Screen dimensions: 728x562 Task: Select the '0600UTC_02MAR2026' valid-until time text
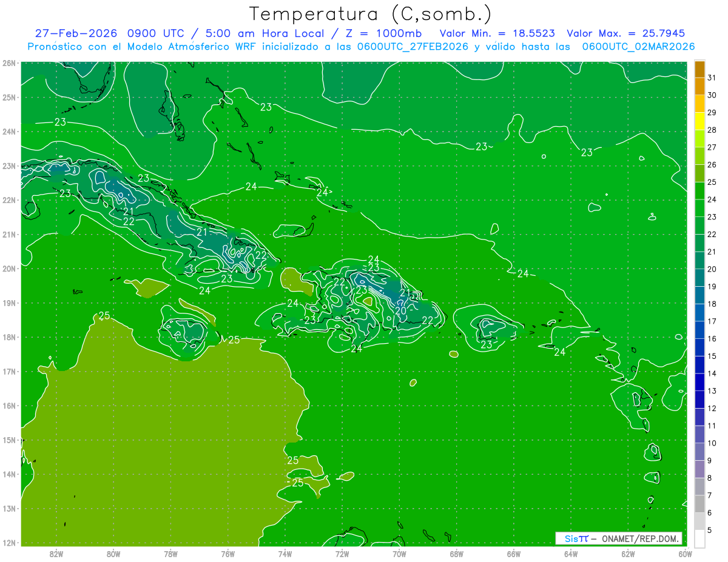click(638, 47)
